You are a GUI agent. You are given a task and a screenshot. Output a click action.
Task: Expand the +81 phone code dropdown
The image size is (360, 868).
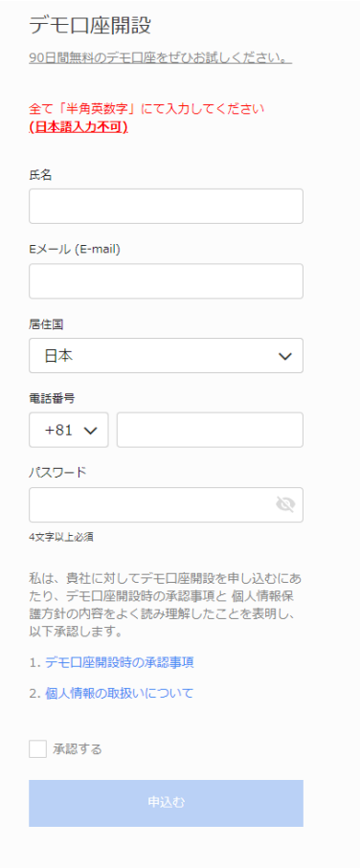point(69,430)
